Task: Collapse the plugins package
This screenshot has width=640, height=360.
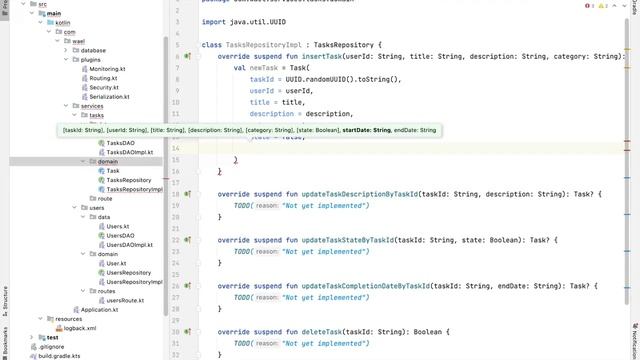Action: (66, 60)
